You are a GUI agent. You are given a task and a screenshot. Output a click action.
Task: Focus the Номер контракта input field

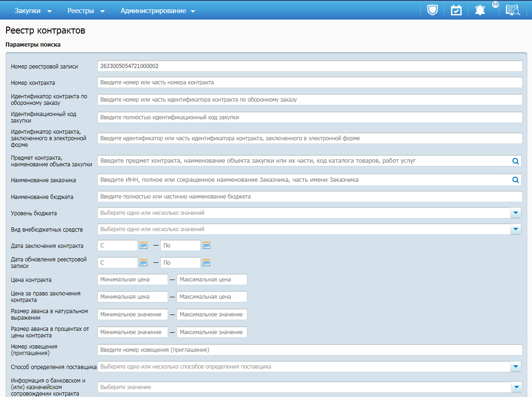(x=309, y=82)
